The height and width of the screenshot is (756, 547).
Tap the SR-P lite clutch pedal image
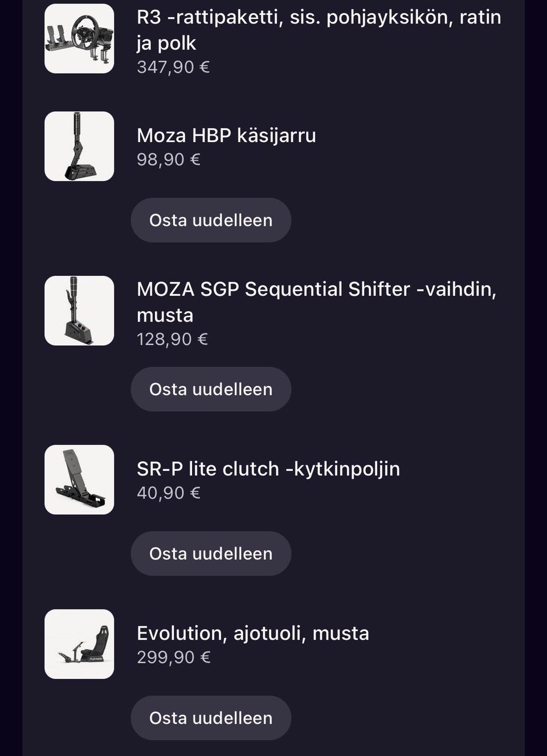79,479
